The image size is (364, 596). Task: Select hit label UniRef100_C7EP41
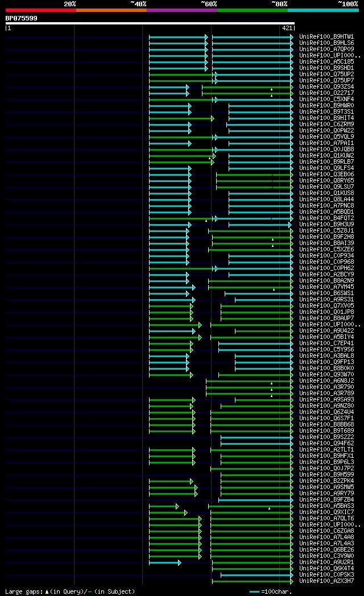[x=326, y=343]
